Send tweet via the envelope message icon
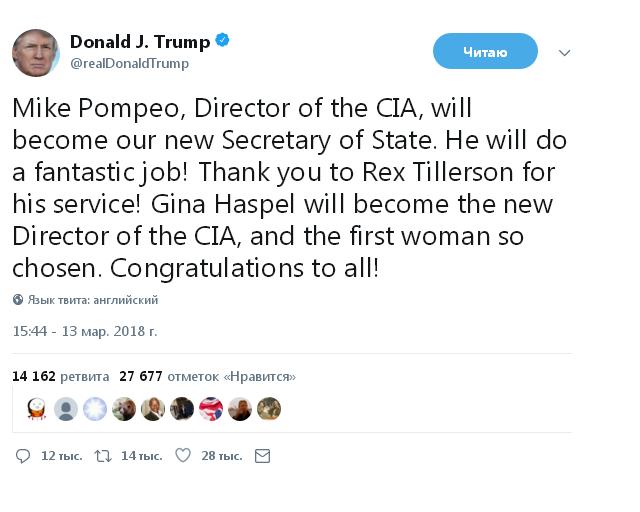 click(262, 456)
